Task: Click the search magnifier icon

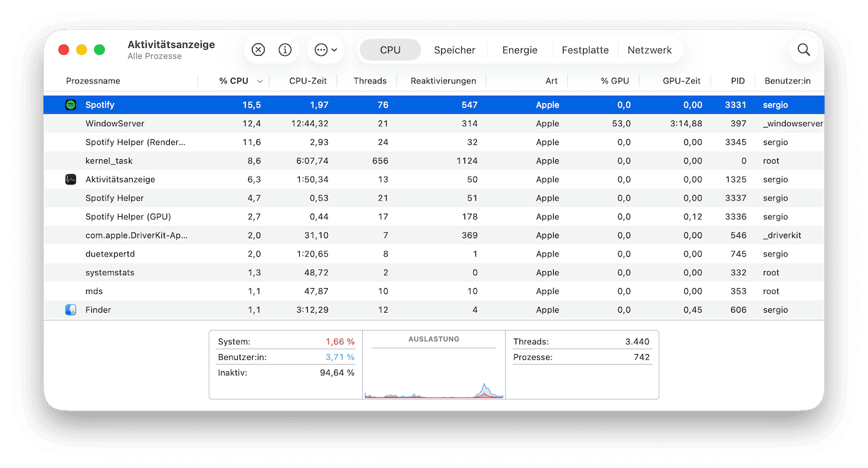Action: pos(803,50)
